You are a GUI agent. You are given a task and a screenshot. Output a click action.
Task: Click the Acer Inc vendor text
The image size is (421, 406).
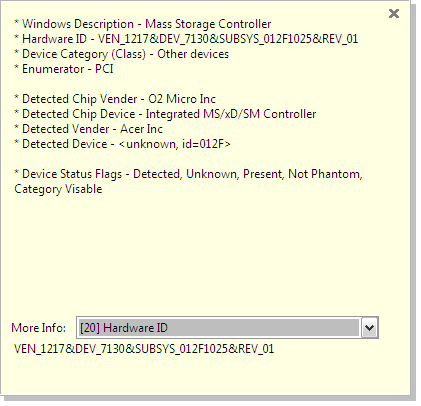[141, 129]
